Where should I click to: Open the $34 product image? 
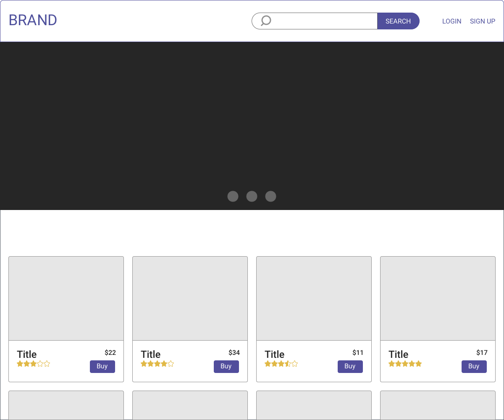pyautogui.click(x=190, y=298)
